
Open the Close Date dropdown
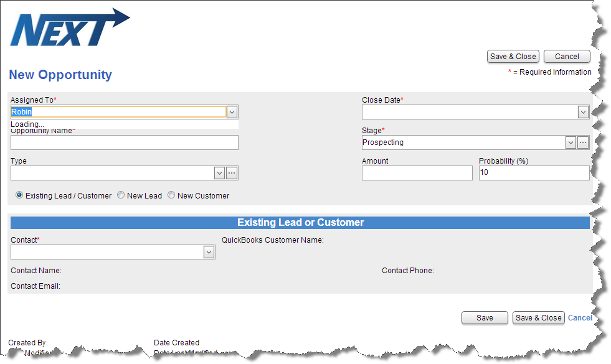click(583, 112)
